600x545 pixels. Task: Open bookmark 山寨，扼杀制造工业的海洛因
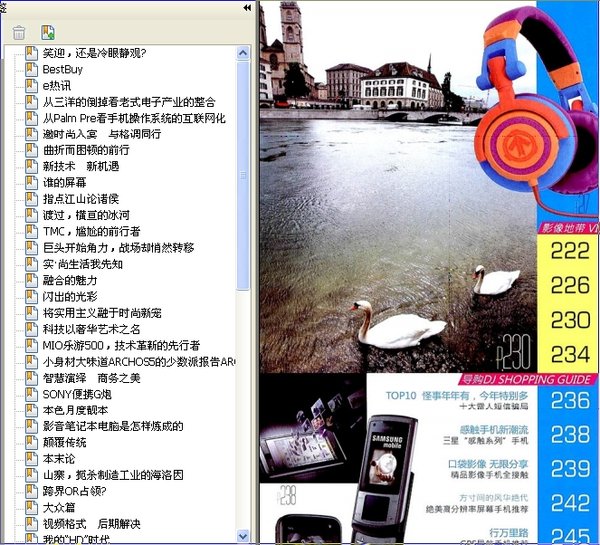click(x=113, y=475)
